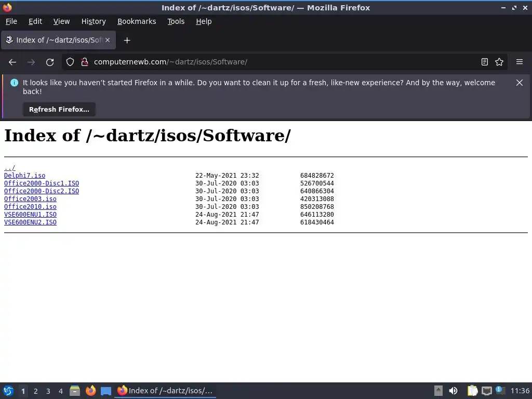Viewport: 532px width, 399px height.
Task: Close the Index of /~dartz/isos tab
Action: pyautogui.click(x=108, y=40)
